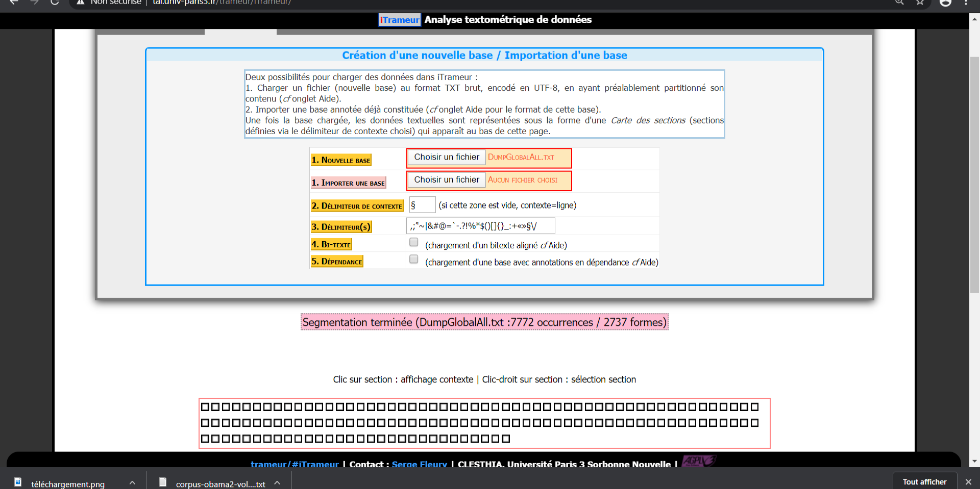The image size is (980, 489).
Task: Click the browser profile avatar icon
Action: pos(946,2)
